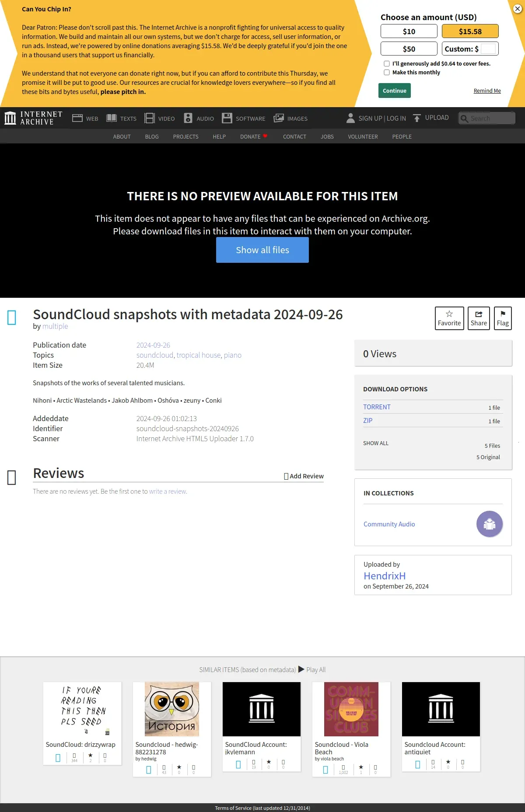Click the star icon under Viola Beach card
Image resolution: width=525 pixels, height=812 pixels.
[361, 767]
